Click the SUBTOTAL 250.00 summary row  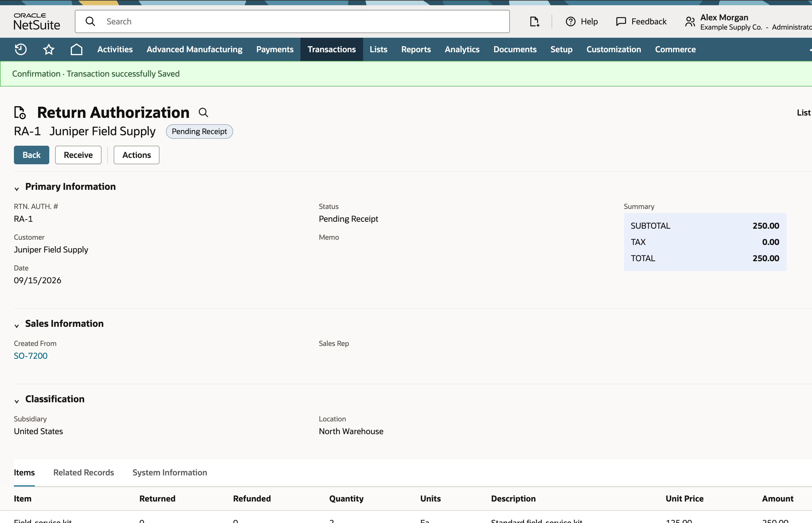(705, 226)
